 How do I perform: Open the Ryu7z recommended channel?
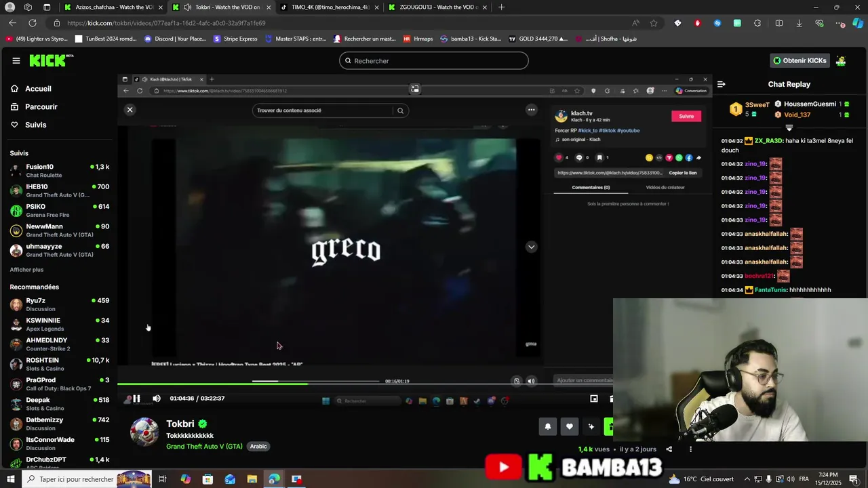[x=60, y=304]
